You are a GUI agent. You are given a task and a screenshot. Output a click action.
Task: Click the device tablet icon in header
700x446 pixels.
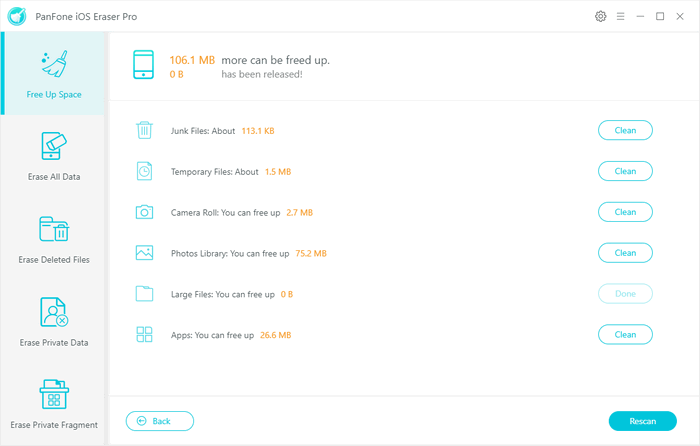pyautogui.click(x=143, y=65)
